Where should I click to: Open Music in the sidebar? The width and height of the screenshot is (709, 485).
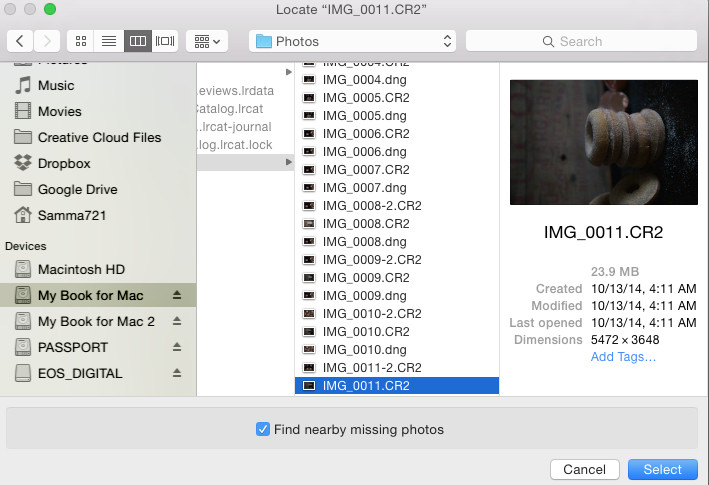[56, 85]
